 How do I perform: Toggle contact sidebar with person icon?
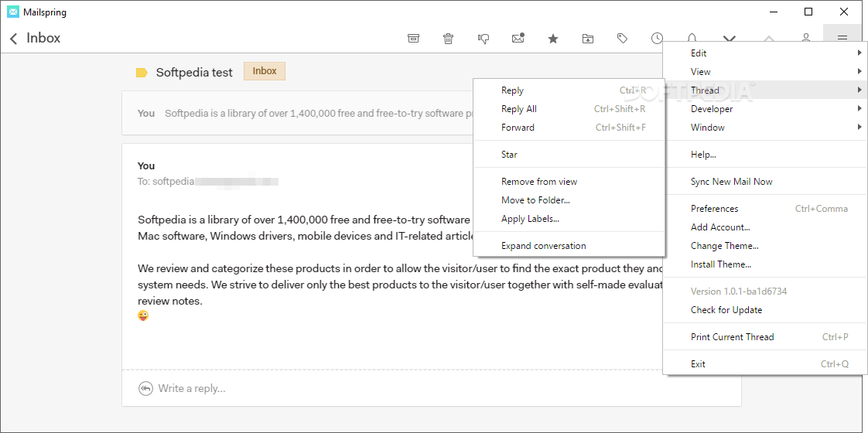[x=806, y=37]
